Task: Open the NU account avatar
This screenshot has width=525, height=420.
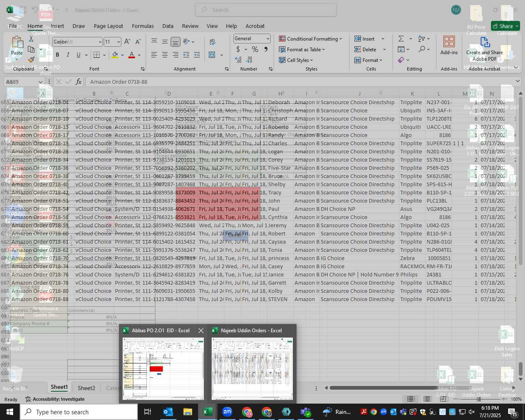Action: [x=456, y=10]
